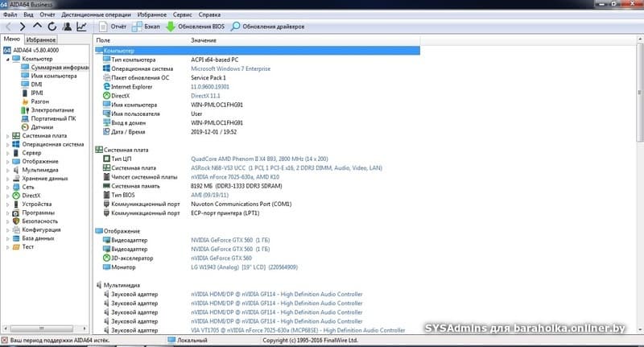Open the 11.0.9600.19301 Internet Explorer link
The height and width of the screenshot is (347, 644).
[210, 87]
